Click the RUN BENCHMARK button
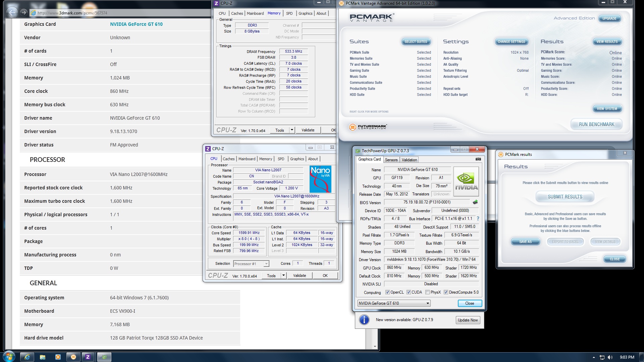This screenshot has width=644, height=362. click(596, 124)
